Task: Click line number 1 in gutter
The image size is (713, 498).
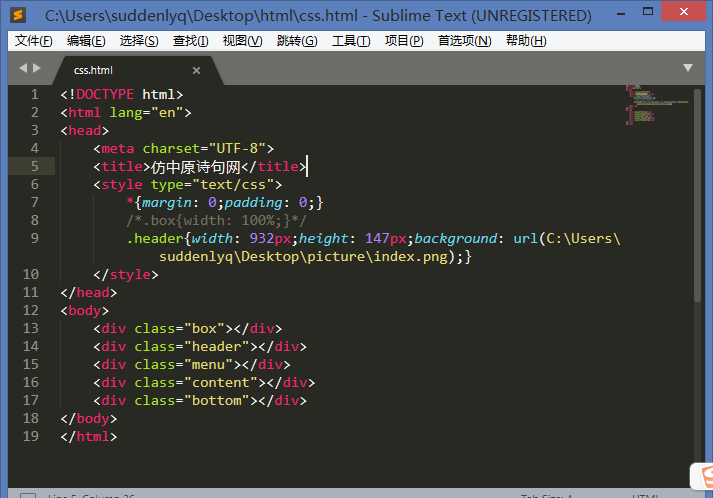Action: (x=35, y=95)
